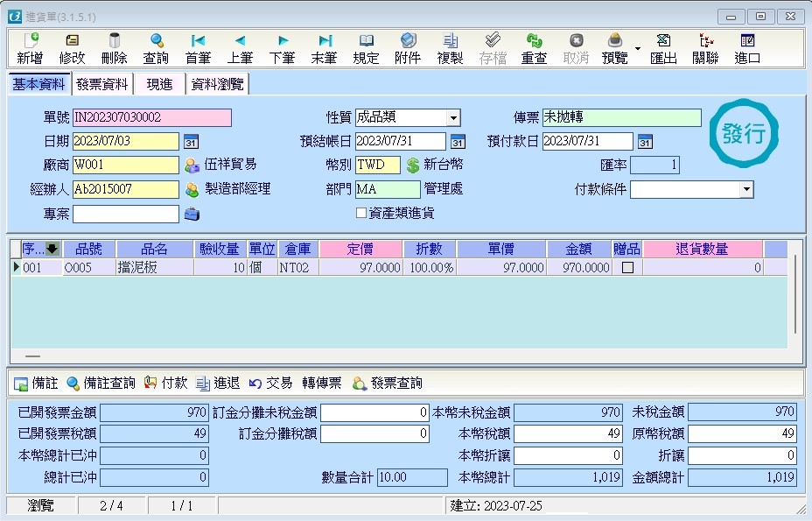Viewport: 812px width, 521px height.
Task: Click the 重查 (re-query) toolbar icon
Action: (534, 49)
